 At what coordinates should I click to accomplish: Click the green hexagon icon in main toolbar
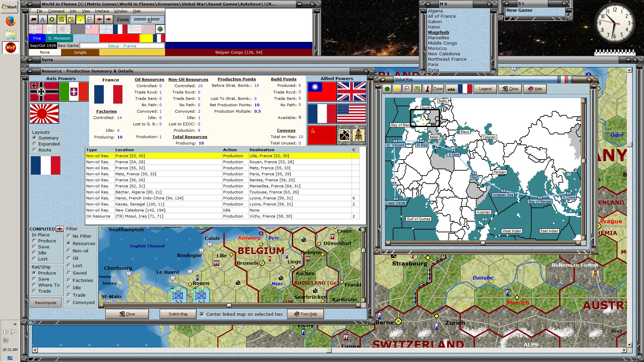(x=52, y=19)
